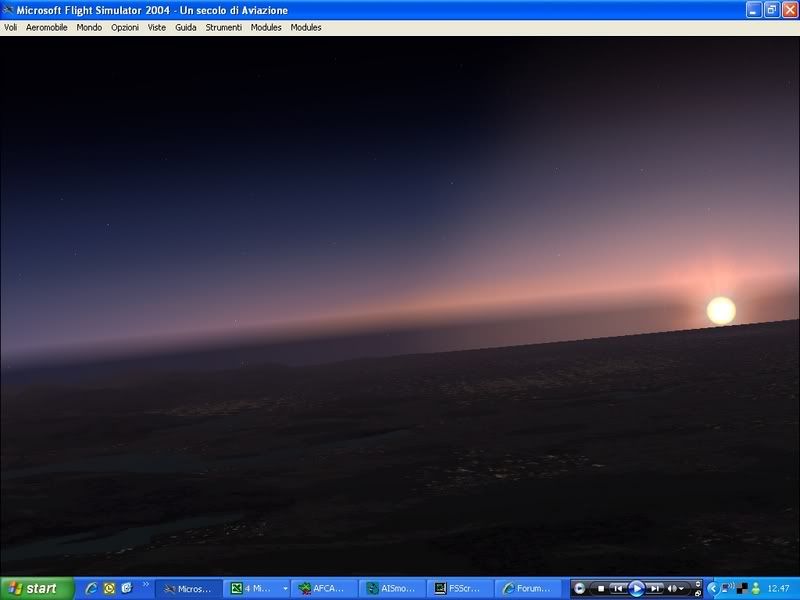Open the Mondo menu
Image resolution: width=800 pixels, height=600 pixels.
[89, 28]
